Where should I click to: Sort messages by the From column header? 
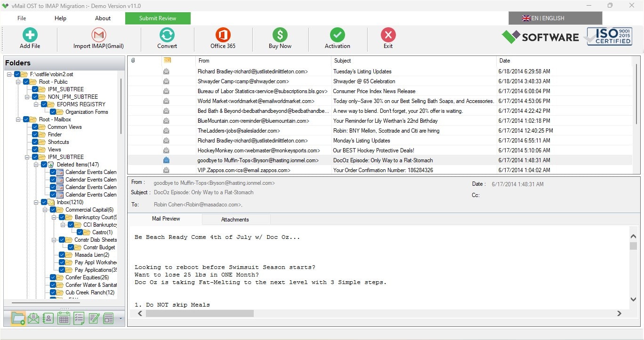pyautogui.click(x=263, y=61)
